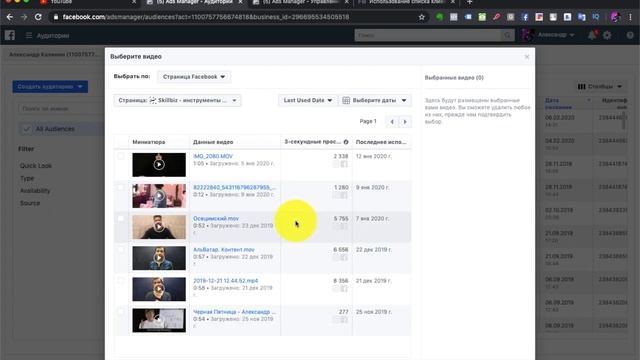Screen dimensions: 640x360
Task: Click Facebook extension icon in toolbar
Action: pos(525,17)
